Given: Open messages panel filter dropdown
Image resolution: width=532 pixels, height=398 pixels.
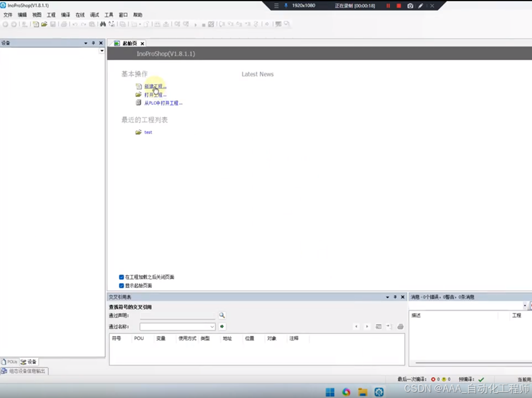Looking at the screenshot, I should [x=525, y=306].
